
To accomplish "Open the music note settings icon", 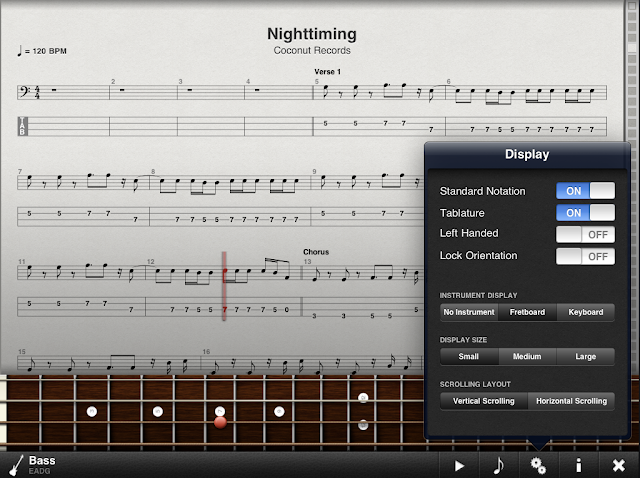I will [498, 465].
